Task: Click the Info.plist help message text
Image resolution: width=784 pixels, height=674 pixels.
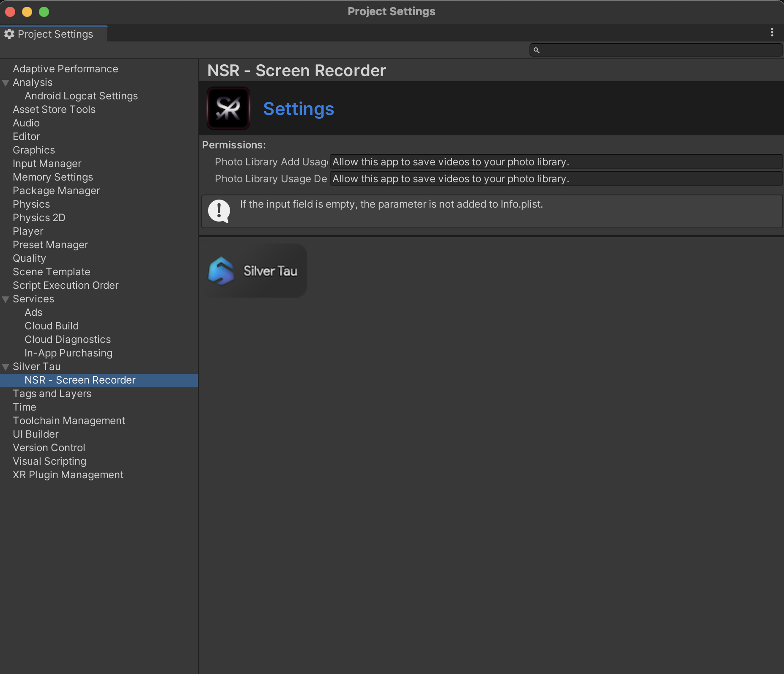Action: point(392,204)
